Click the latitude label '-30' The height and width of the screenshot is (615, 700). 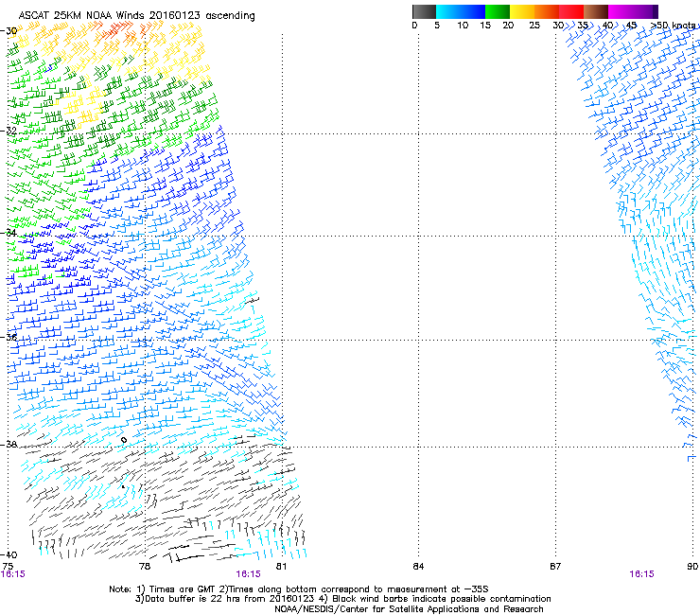tap(9, 31)
